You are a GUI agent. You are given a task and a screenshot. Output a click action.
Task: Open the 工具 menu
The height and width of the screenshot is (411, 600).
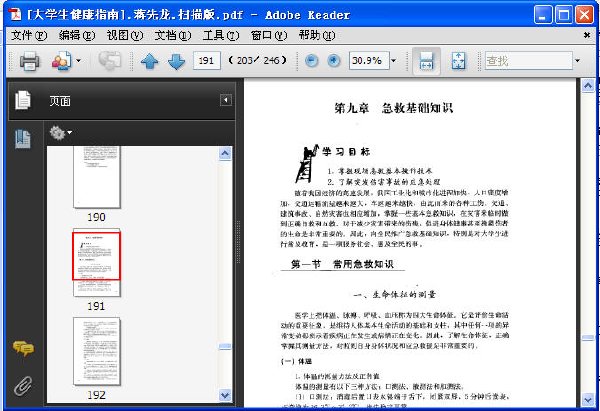point(221,35)
